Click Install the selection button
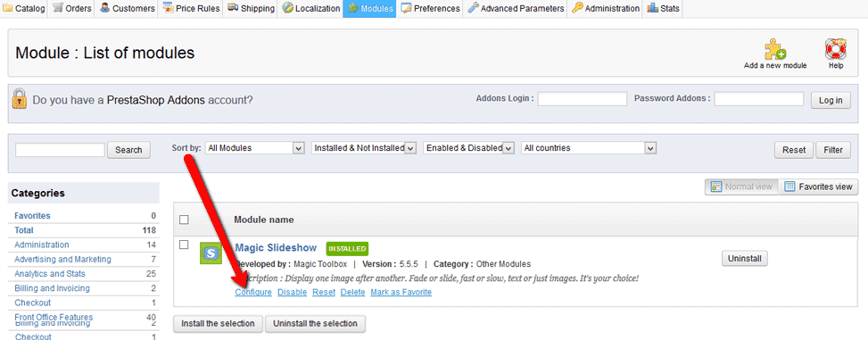This screenshot has height=340, width=868. tap(218, 324)
